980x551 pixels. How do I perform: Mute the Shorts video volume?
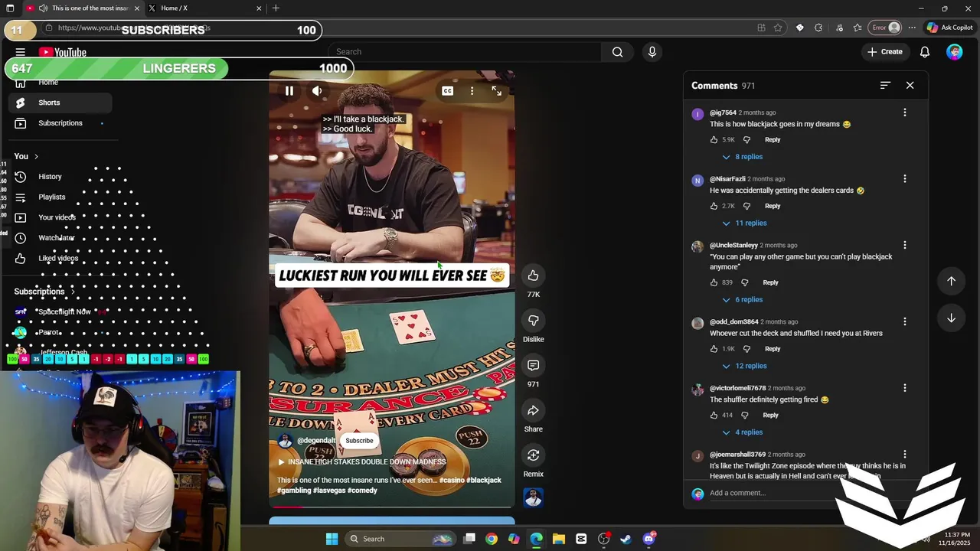(317, 91)
